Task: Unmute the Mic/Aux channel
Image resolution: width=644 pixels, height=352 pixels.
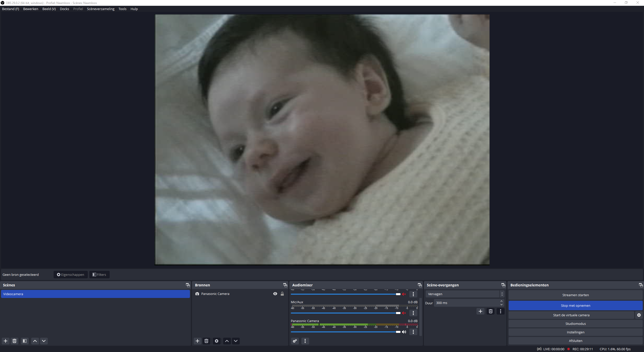Action: [404, 313]
